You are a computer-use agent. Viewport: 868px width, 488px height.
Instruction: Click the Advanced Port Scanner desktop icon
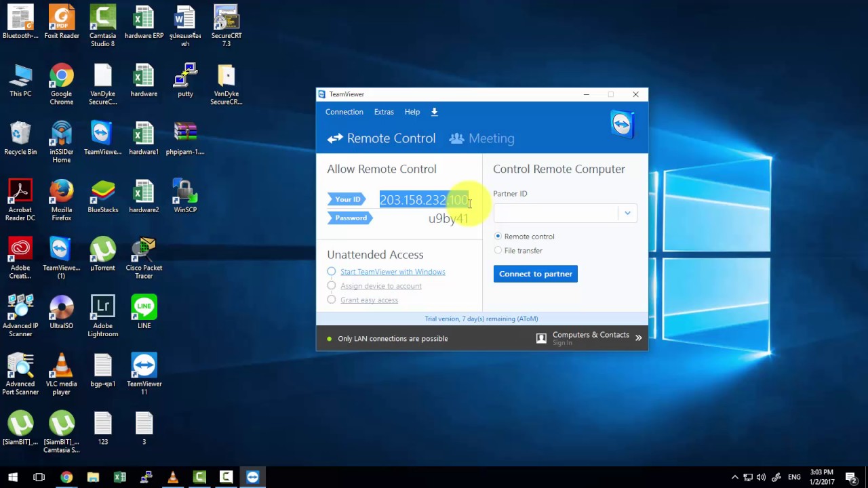(20, 374)
